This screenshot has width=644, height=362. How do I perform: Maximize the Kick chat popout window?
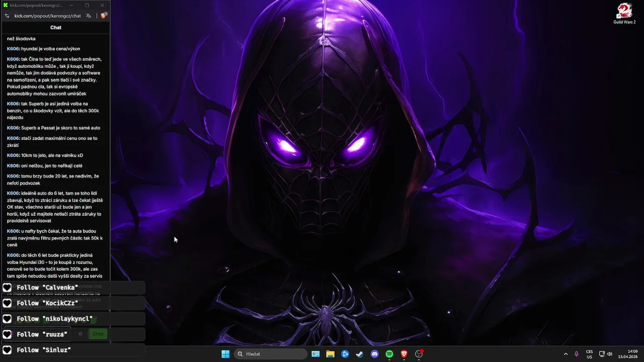[x=87, y=5]
